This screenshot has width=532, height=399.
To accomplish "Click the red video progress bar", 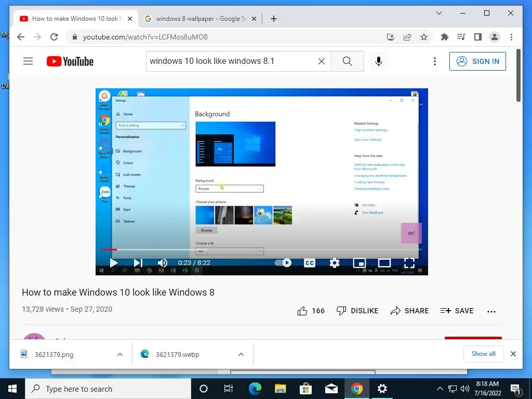I will (x=109, y=250).
